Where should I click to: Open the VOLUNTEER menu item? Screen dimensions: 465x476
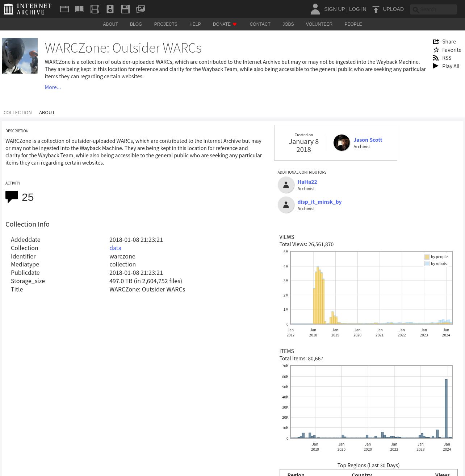319,24
